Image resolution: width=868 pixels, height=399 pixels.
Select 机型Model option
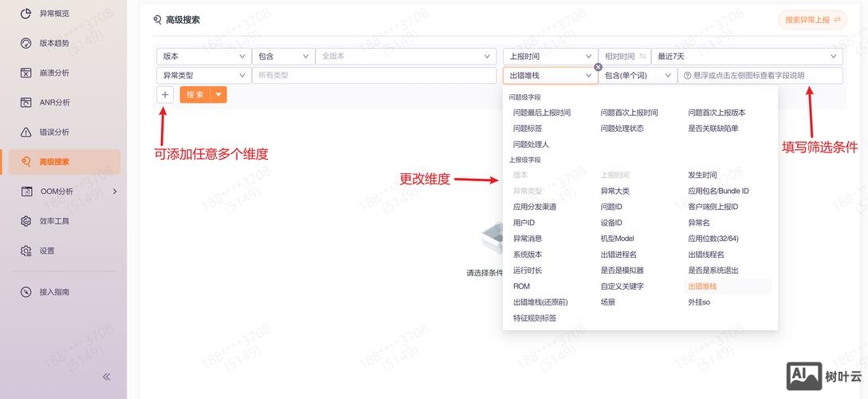click(617, 239)
